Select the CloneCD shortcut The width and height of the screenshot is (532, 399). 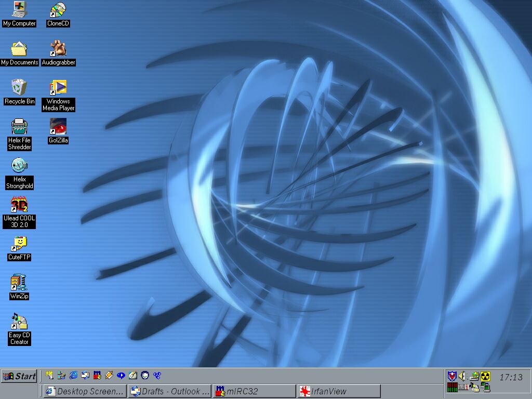click(x=58, y=9)
